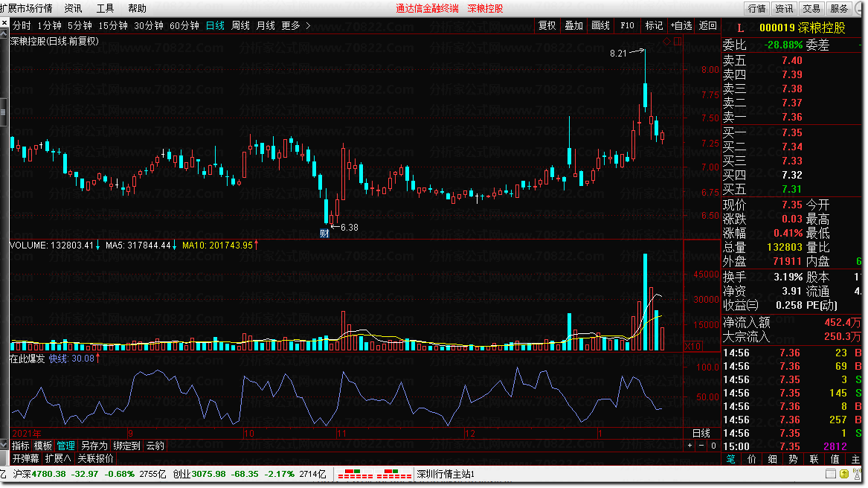Click the 标记 mark button

coord(654,25)
